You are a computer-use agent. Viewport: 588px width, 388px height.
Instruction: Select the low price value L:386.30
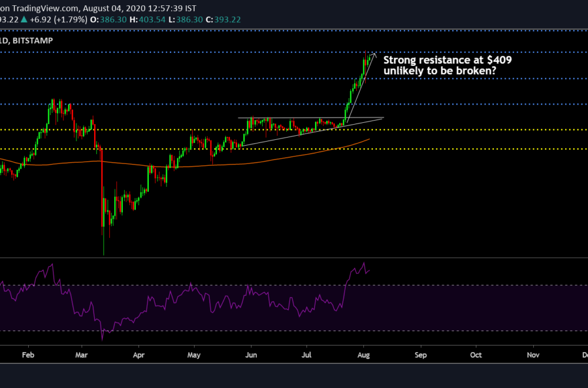tap(185, 19)
